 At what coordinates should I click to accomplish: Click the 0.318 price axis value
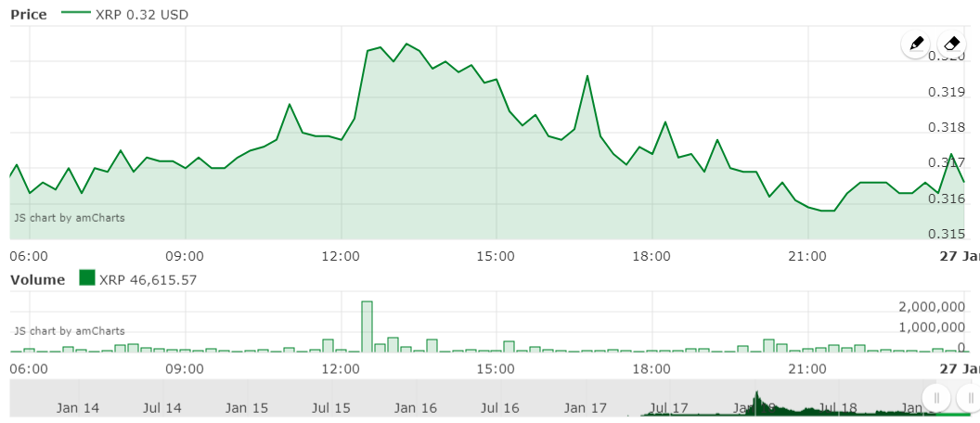coord(948,128)
